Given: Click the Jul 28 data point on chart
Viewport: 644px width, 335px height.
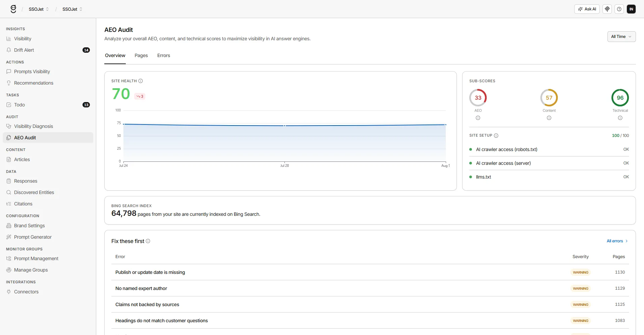Looking at the screenshot, I should (x=285, y=126).
